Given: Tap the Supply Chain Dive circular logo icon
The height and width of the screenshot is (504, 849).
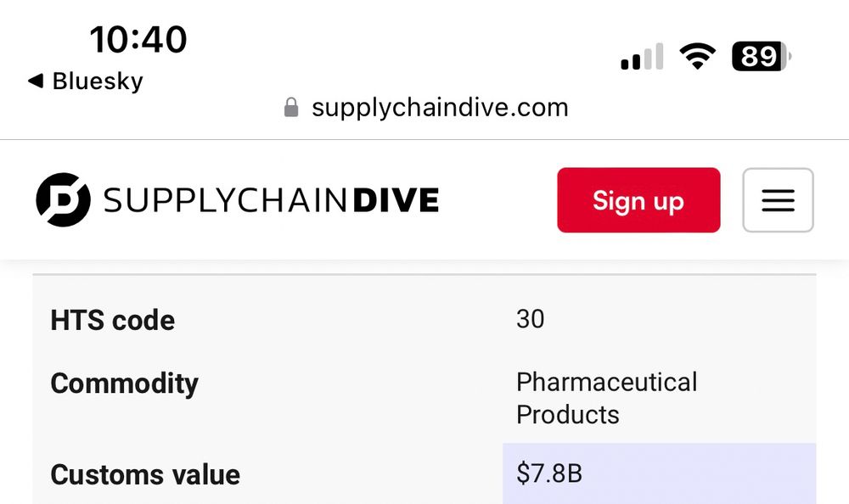Looking at the screenshot, I should tap(64, 199).
